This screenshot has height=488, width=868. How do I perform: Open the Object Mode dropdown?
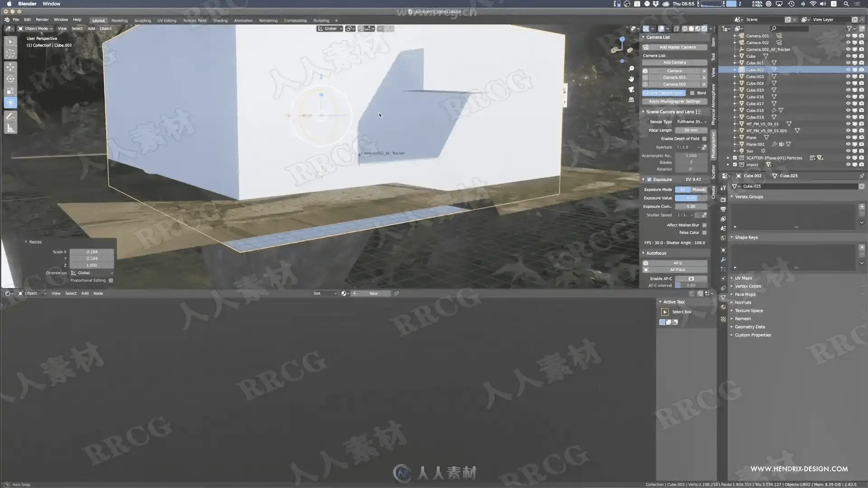(x=35, y=28)
